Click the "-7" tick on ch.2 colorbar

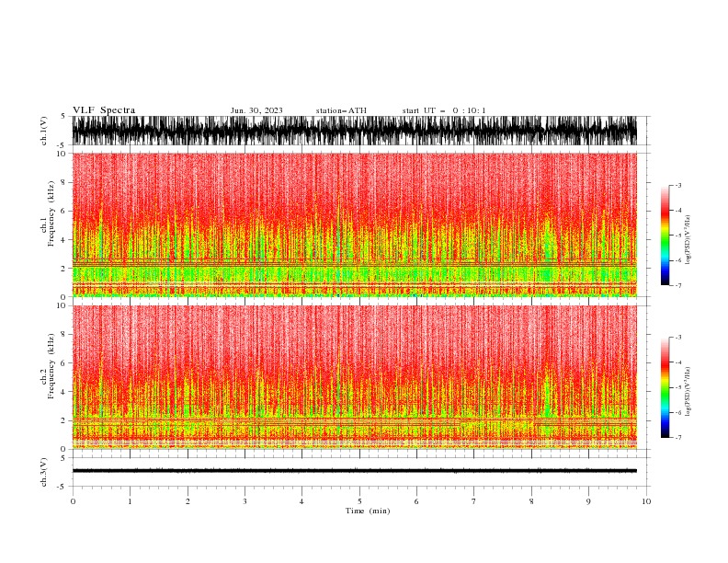tap(677, 437)
